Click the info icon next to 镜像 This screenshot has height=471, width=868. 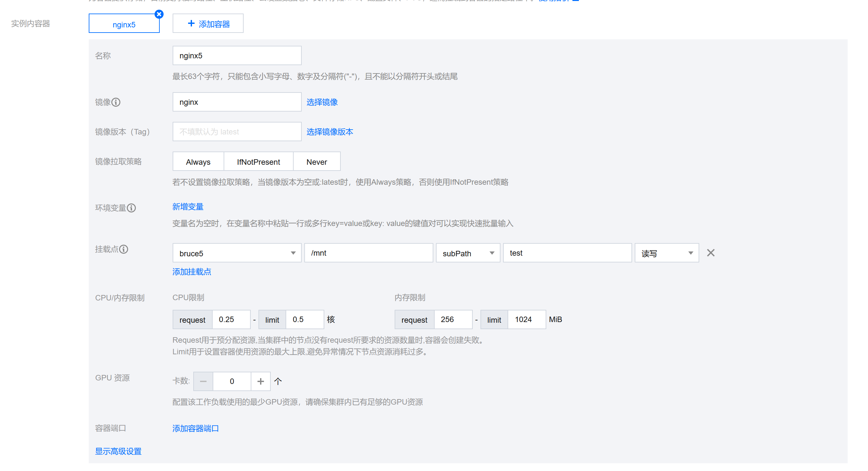[x=116, y=102]
